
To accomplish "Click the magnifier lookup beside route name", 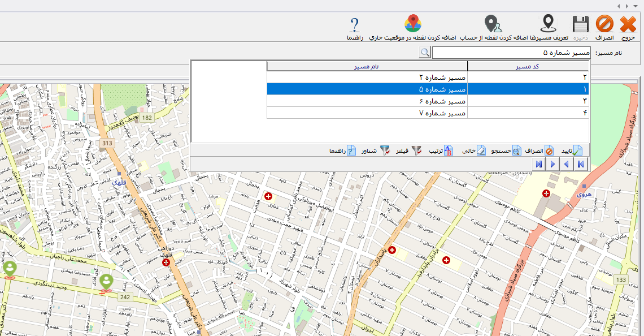I will (x=424, y=53).
